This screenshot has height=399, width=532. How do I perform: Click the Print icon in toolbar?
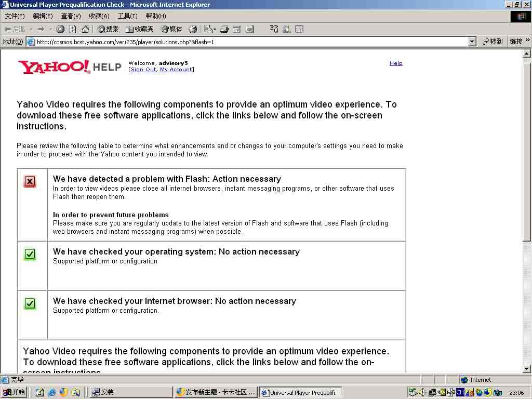pos(224,29)
